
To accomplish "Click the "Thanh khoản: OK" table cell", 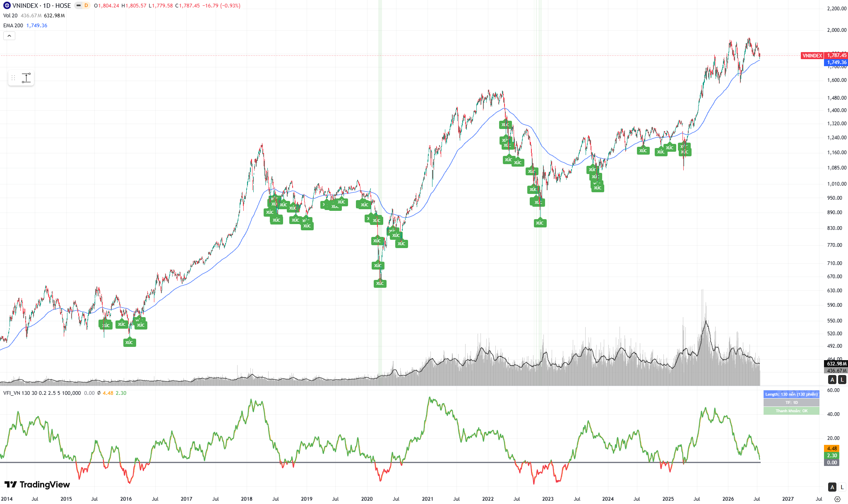I will 791,411.
